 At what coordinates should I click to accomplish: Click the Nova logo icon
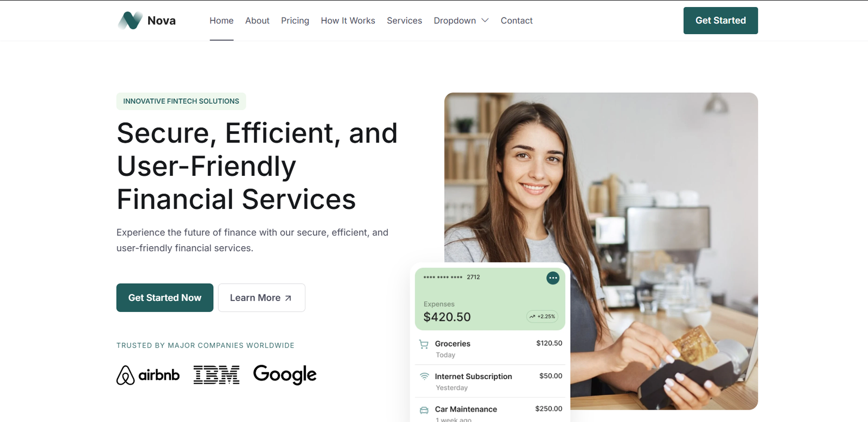(130, 21)
